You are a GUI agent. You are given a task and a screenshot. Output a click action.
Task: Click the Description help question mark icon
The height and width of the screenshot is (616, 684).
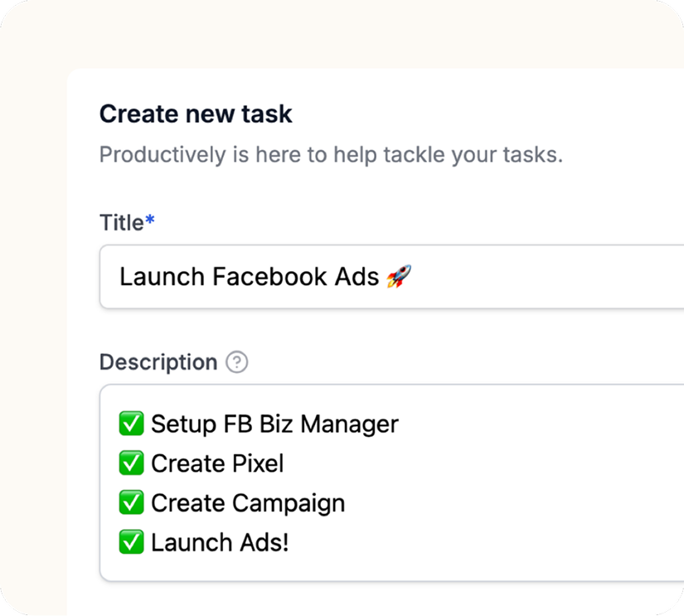coord(236,362)
